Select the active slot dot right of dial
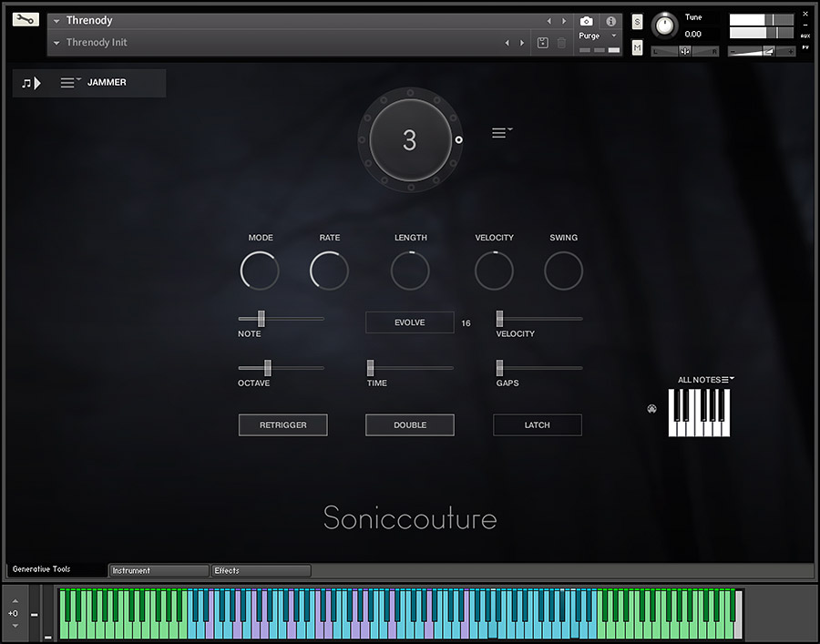 coord(458,139)
